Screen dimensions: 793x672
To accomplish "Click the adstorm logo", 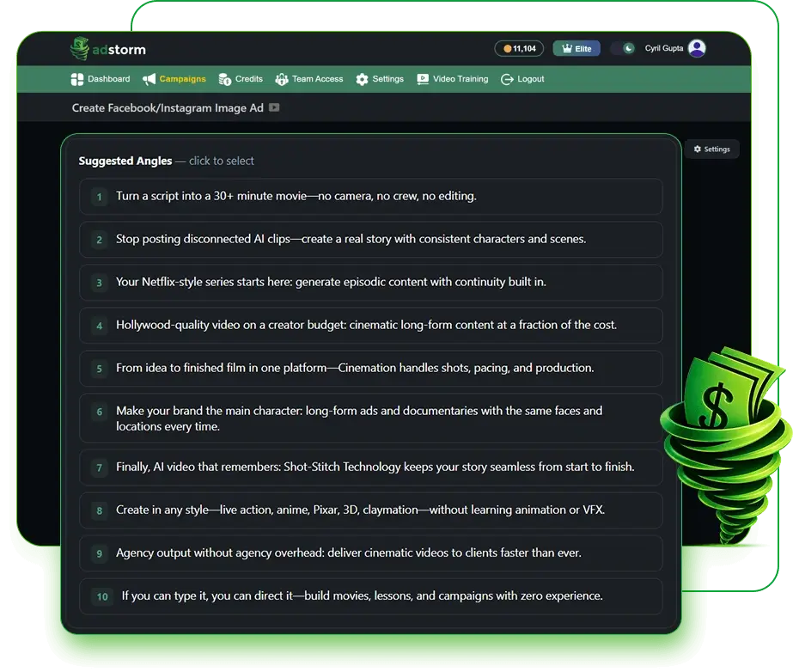I will point(107,49).
